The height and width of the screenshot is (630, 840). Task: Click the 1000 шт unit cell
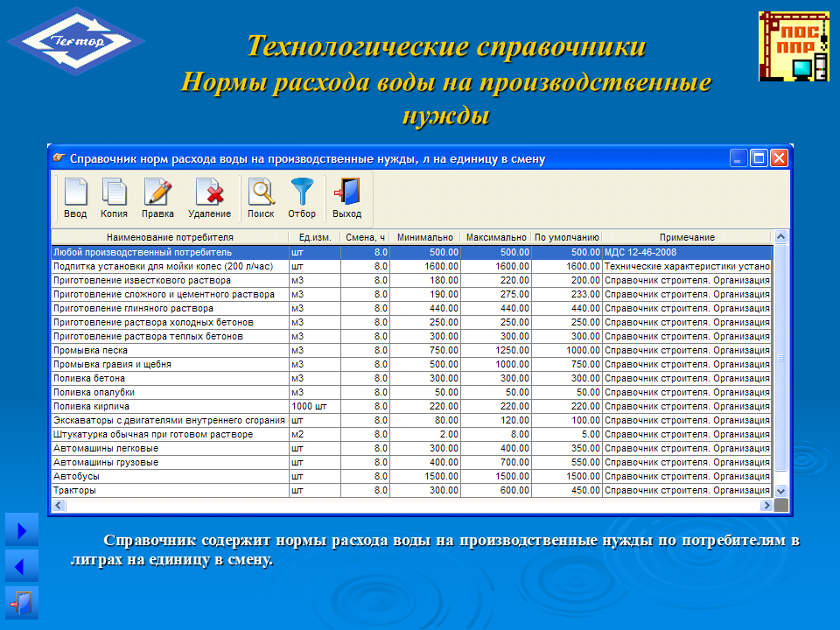[315, 406]
